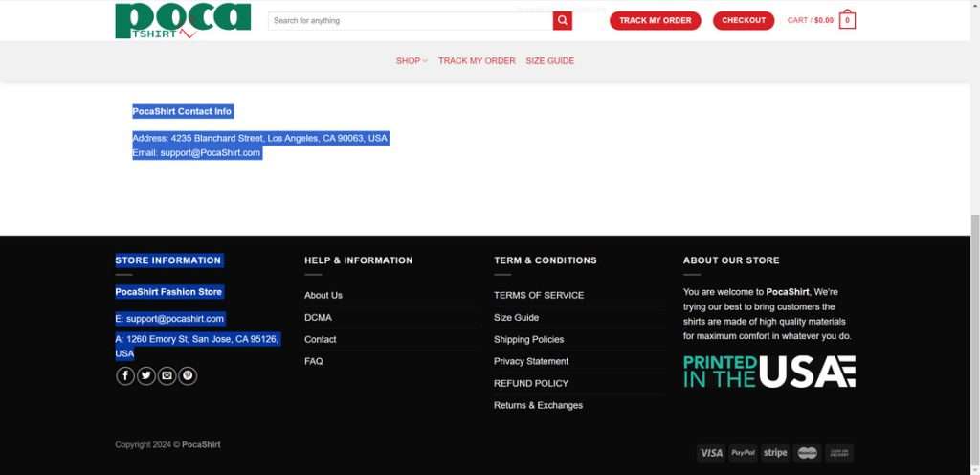Open the About Us footer link
980x475 pixels.
(323, 295)
